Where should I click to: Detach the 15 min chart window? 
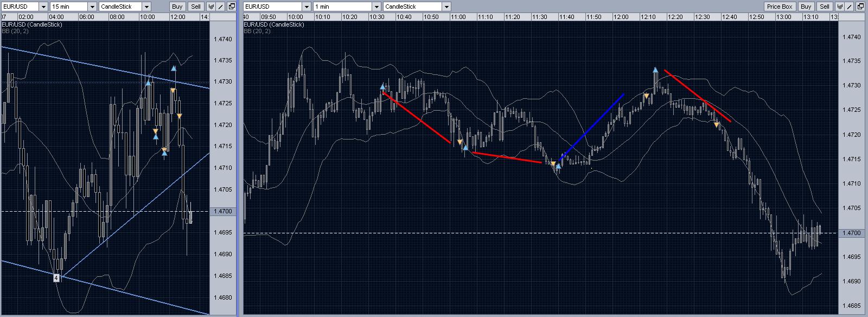[x=231, y=7]
